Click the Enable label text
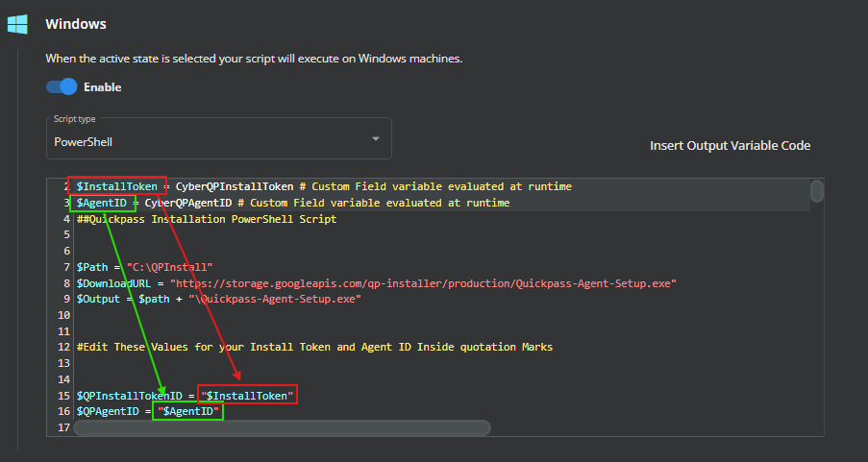 (x=103, y=87)
